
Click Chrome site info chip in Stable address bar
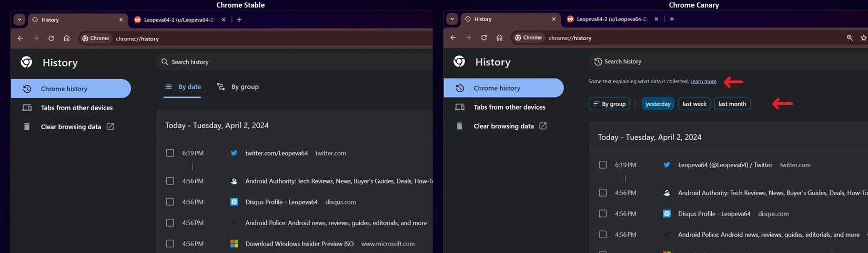[x=95, y=38]
